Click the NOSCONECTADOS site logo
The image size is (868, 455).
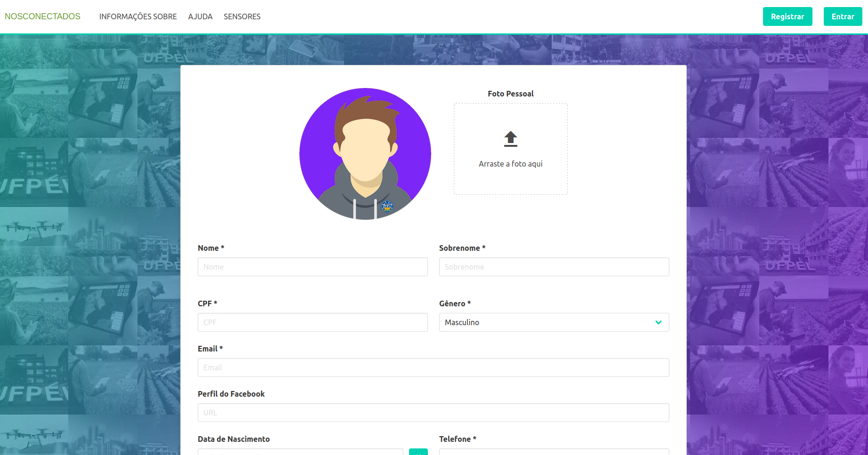[x=42, y=16]
